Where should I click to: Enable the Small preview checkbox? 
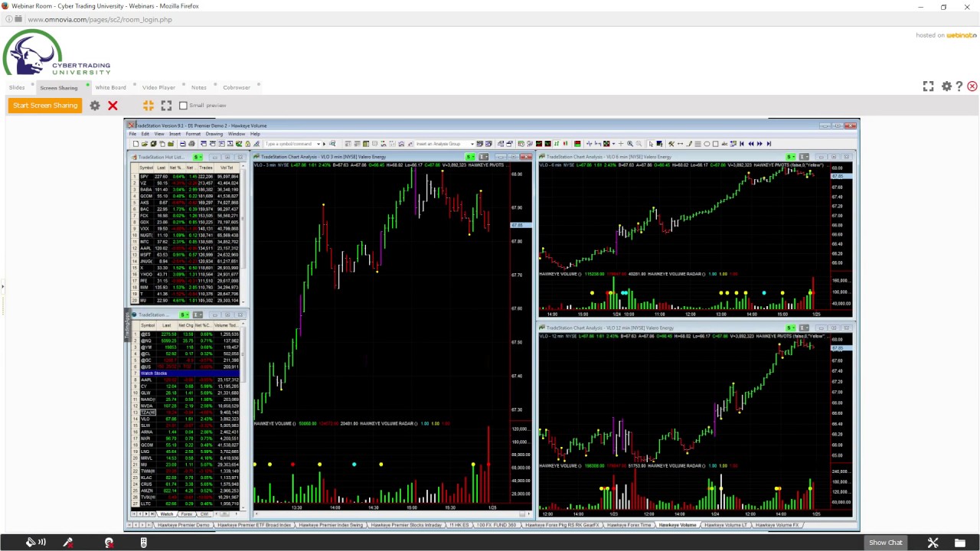(183, 106)
